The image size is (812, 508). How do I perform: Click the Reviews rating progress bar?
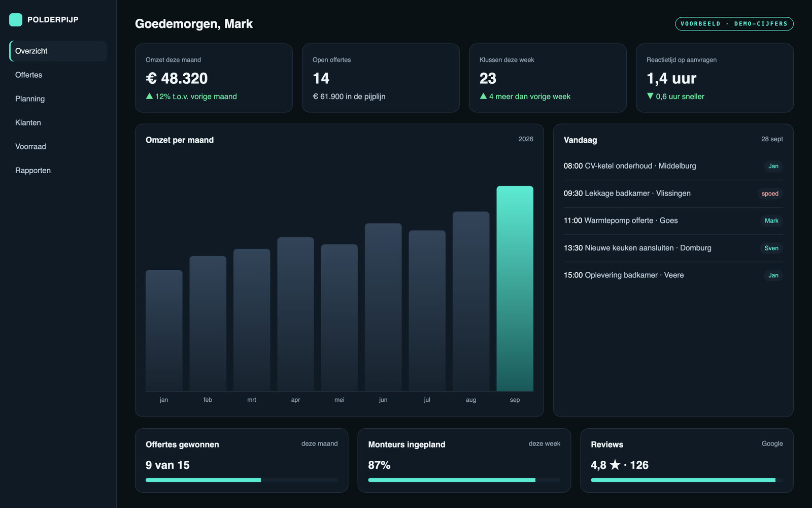pos(687,480)
